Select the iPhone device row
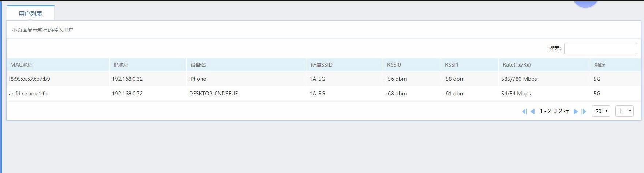Screen dimensions: 644x173 pos(198,79)
